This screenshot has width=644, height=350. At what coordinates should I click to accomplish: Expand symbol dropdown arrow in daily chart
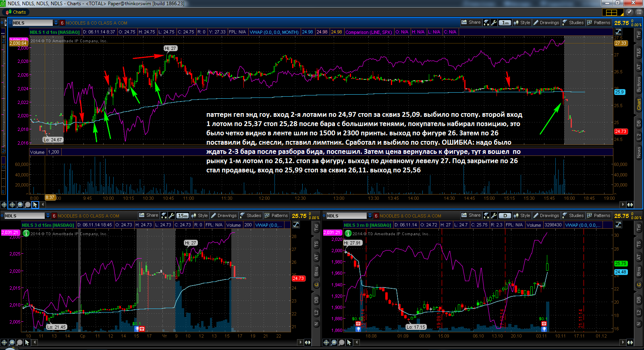(x=370, y=216)
